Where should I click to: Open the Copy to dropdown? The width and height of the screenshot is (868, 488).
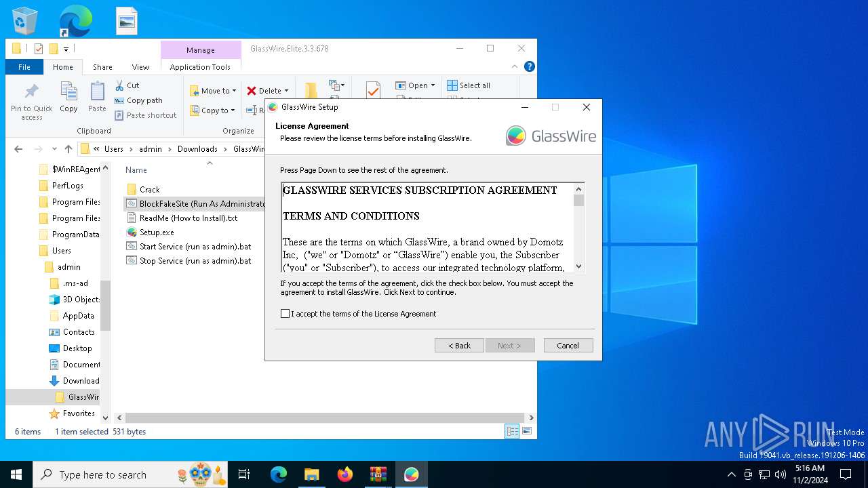[x=212, y=110]
